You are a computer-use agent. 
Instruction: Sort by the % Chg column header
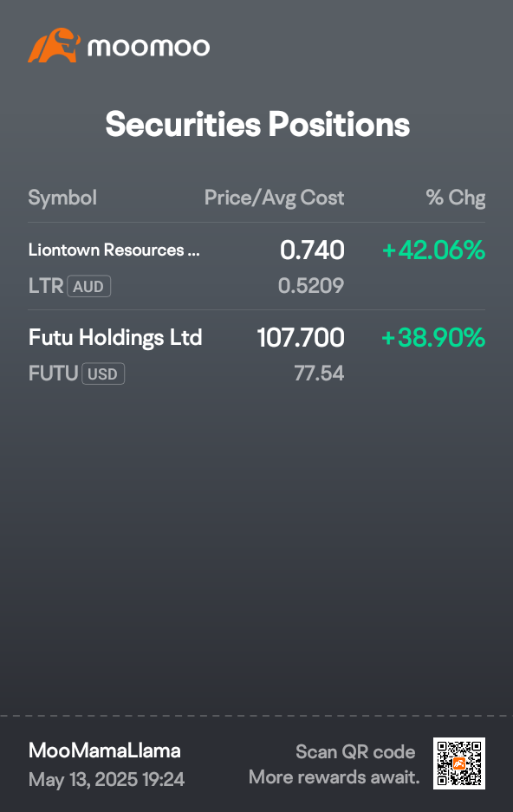pyautogui.click(x=456, y=198)
